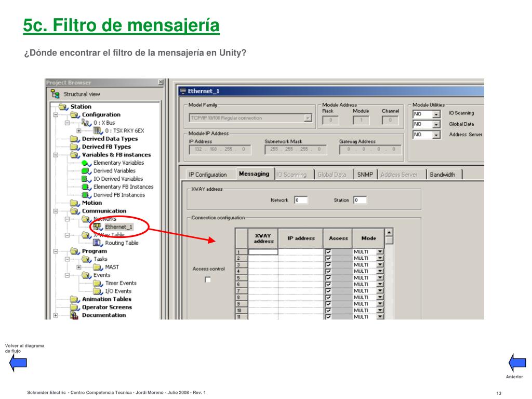Click the Global Data tab

point(332,175)
